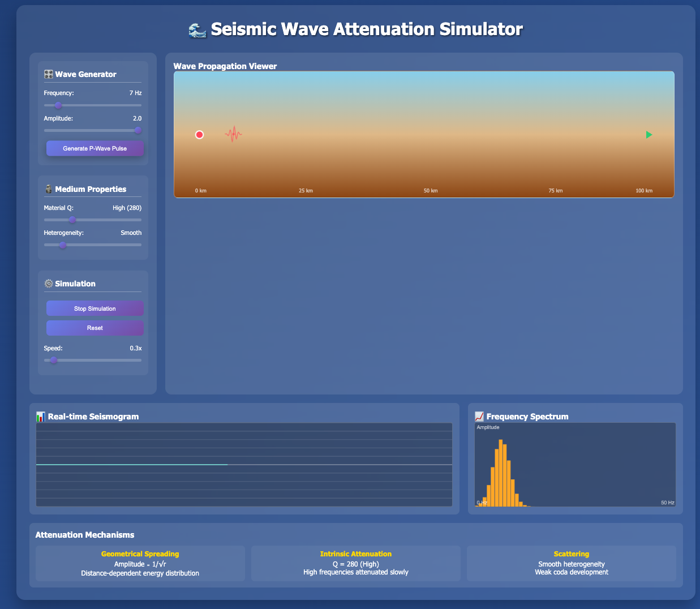Stop the running simulation
Image resolution: width=700 pixels, height=609 pixels.
[95, 308]
